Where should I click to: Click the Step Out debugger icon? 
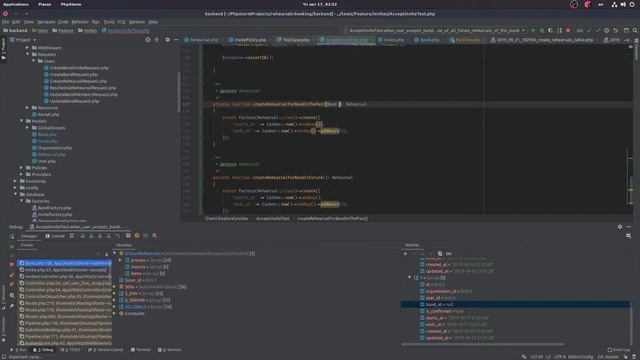point(109,236)
